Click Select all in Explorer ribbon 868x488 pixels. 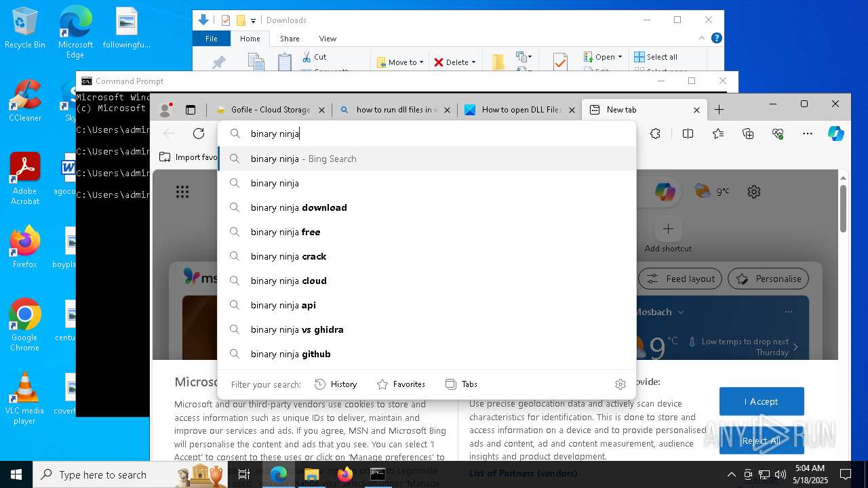(x=656, y=57)
